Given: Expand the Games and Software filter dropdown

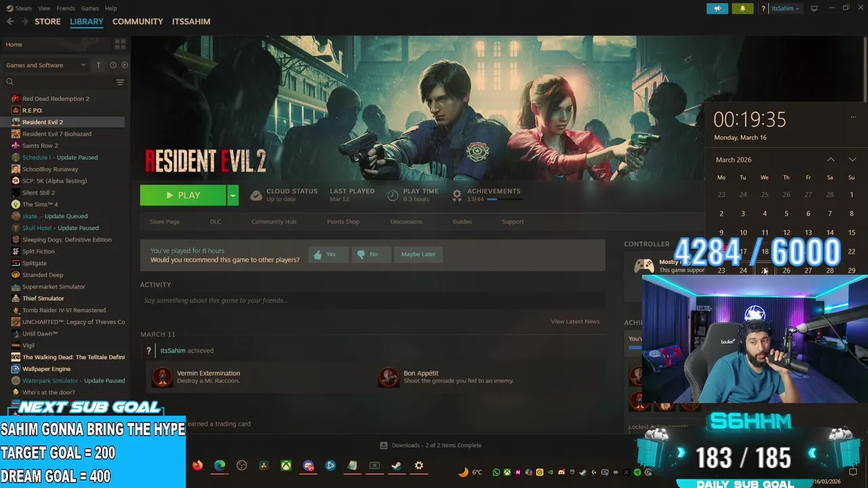Looking at the screenshot, I should coord(46,65).
